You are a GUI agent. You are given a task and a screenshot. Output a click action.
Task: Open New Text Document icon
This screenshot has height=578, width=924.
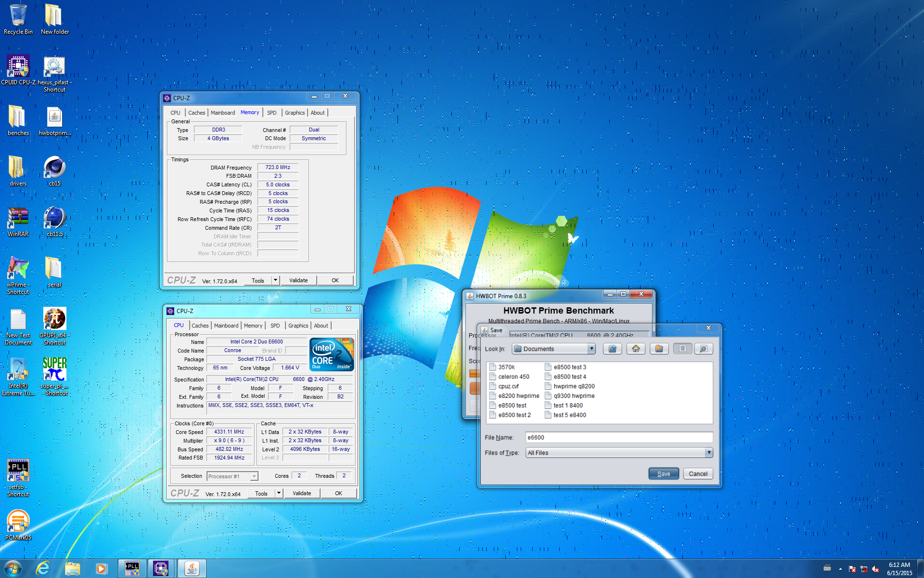[18, 326]
